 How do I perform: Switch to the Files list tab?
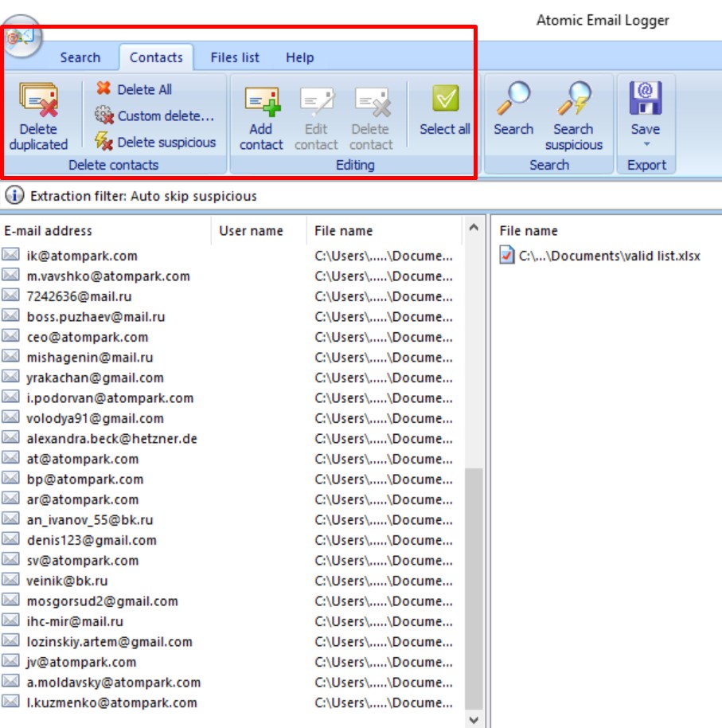pyautogui.click(x=234, y=57)
